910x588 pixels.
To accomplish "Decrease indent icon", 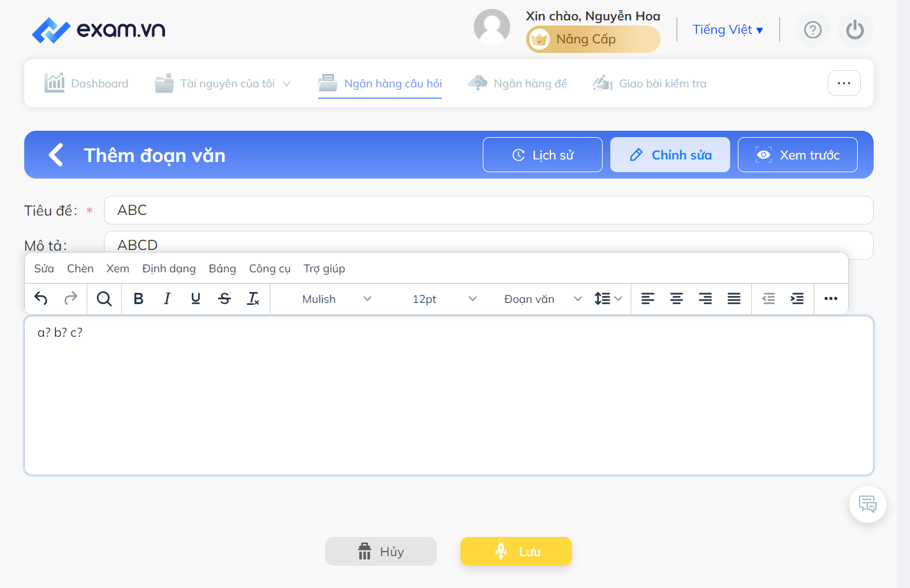I will point(768,298).
